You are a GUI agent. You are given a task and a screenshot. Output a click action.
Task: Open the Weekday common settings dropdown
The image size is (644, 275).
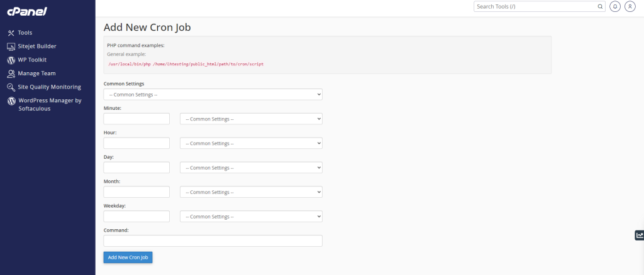[251, 216]
